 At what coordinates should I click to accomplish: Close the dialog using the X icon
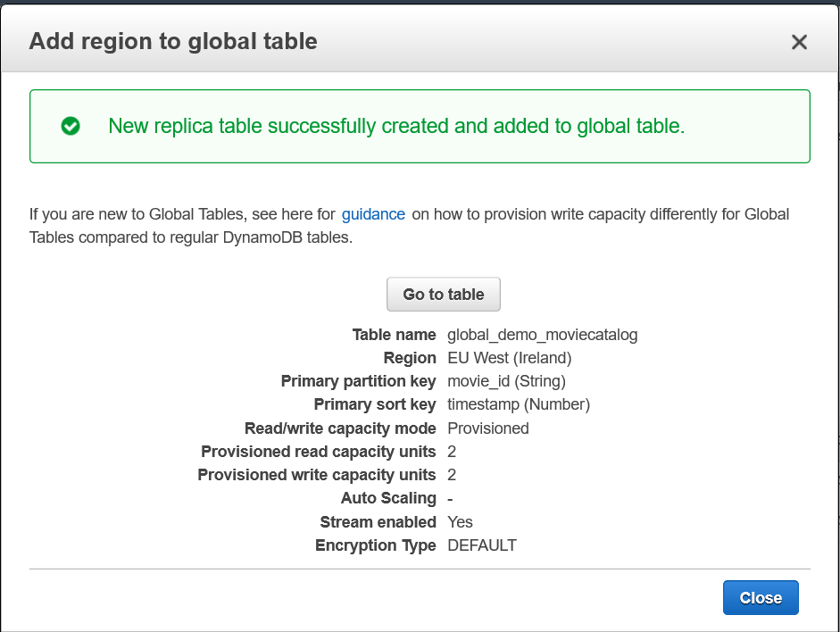point(799,42)
